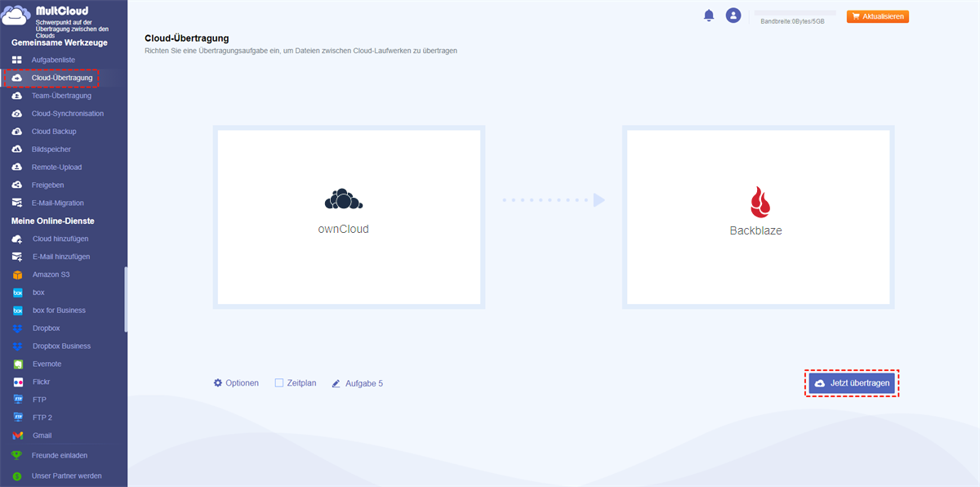Click Cloud hinzufügen link
Viewport: 980px width, 487px height.
tap(60, 239)
